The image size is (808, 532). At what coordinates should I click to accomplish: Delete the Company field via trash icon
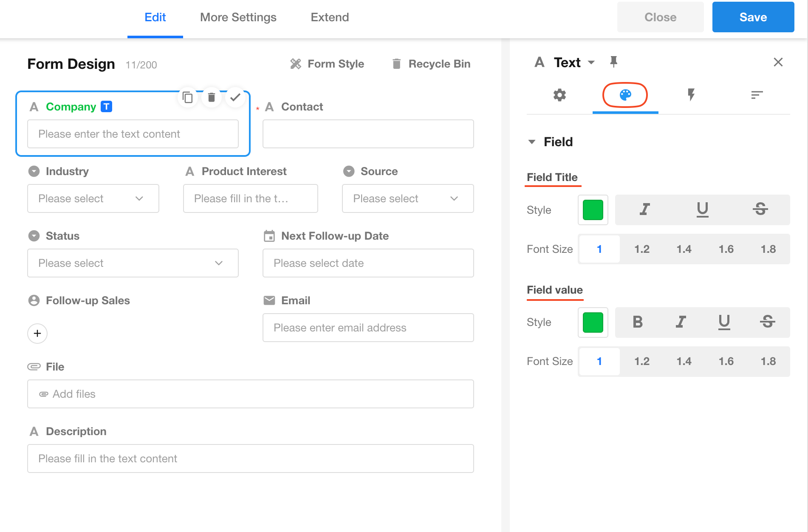click(x=212, y=98)
